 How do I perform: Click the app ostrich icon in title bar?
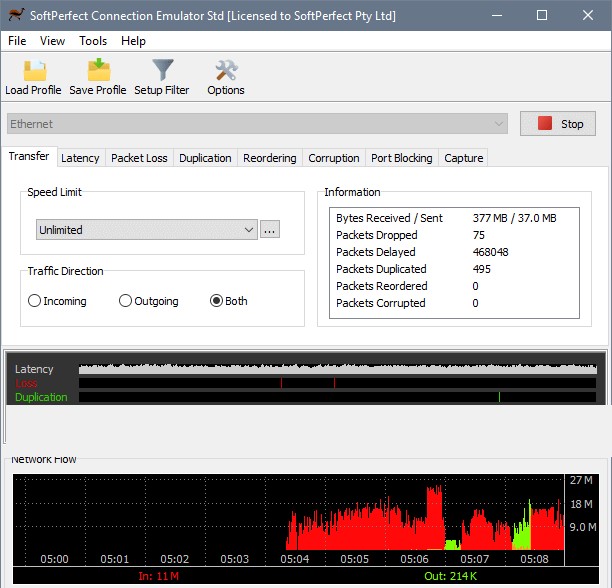pyautogui.click(x=16, y=15)
